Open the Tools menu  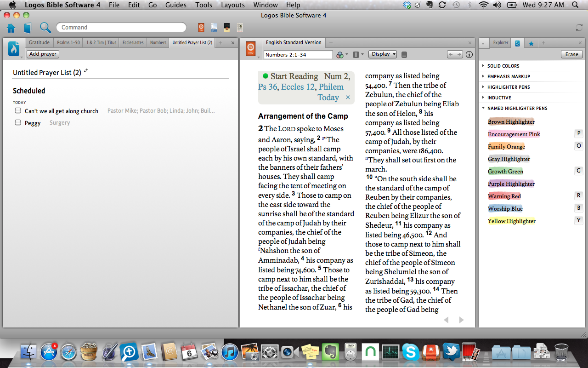(204, 5)
